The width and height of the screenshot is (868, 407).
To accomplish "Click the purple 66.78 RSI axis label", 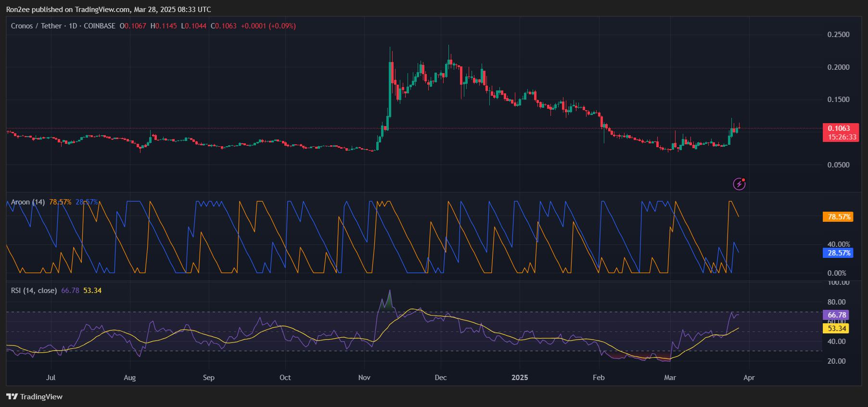I will click(836, 315).
